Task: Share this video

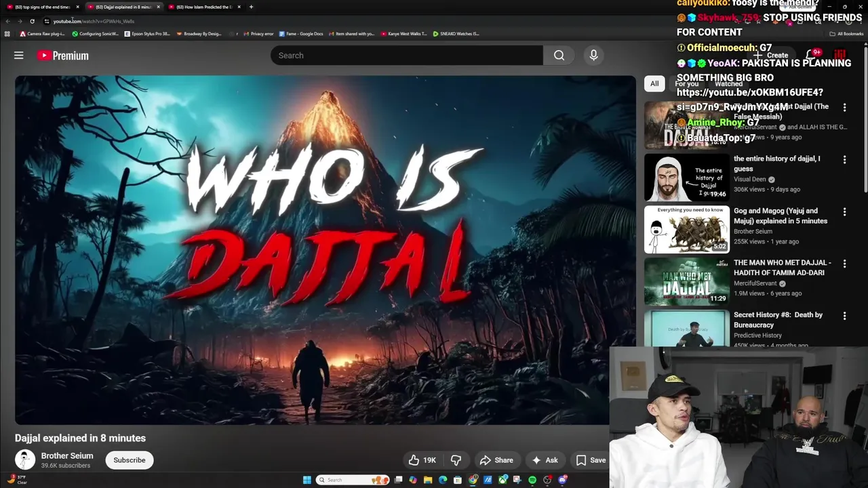Action: pyautogui.click(x=496, y=460)
